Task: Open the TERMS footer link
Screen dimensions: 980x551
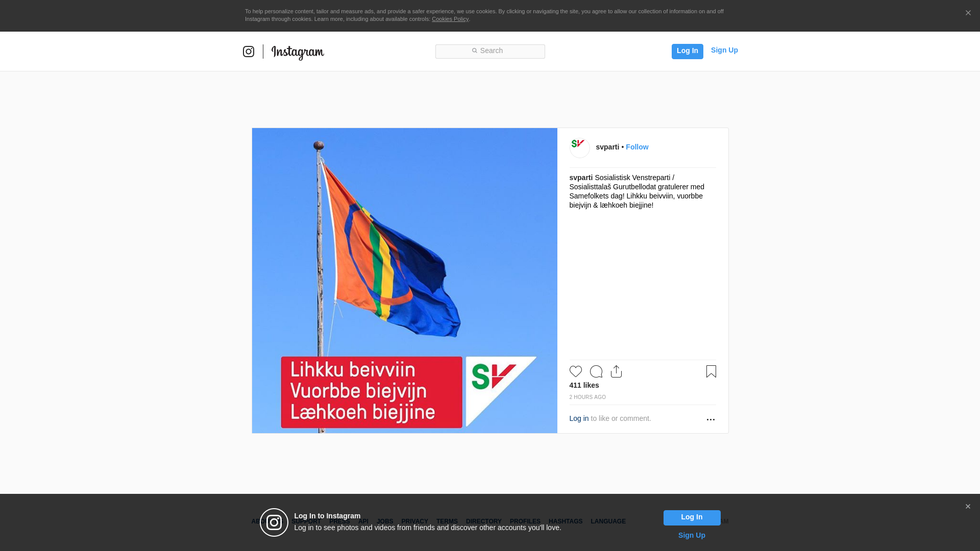Action: [x=447, y=521]
